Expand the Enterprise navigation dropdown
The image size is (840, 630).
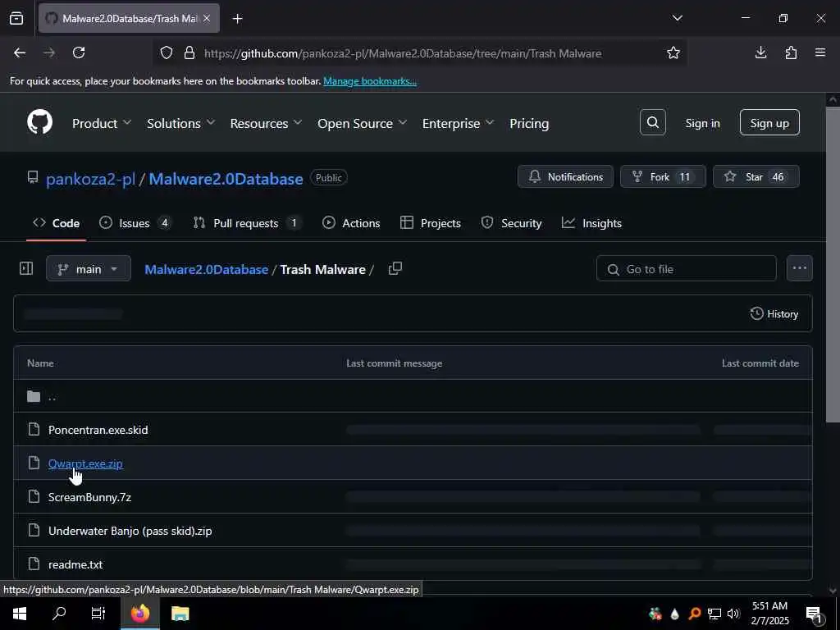coord(458,123)
